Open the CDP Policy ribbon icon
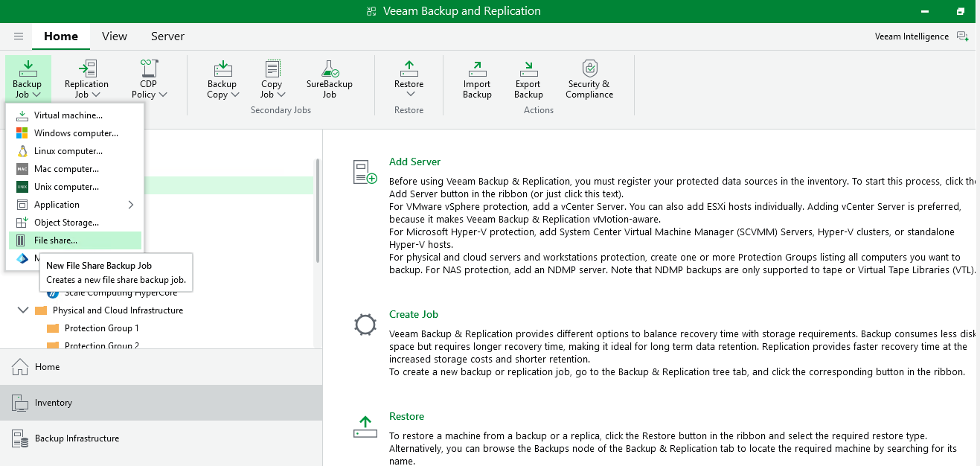 coord(149,68)
